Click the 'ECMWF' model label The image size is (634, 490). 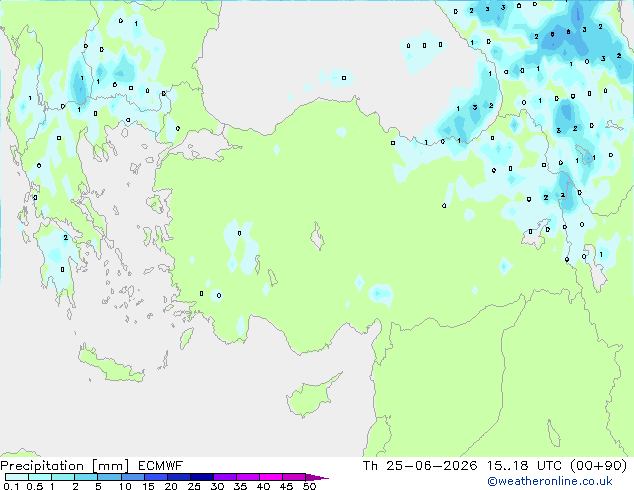161,466
